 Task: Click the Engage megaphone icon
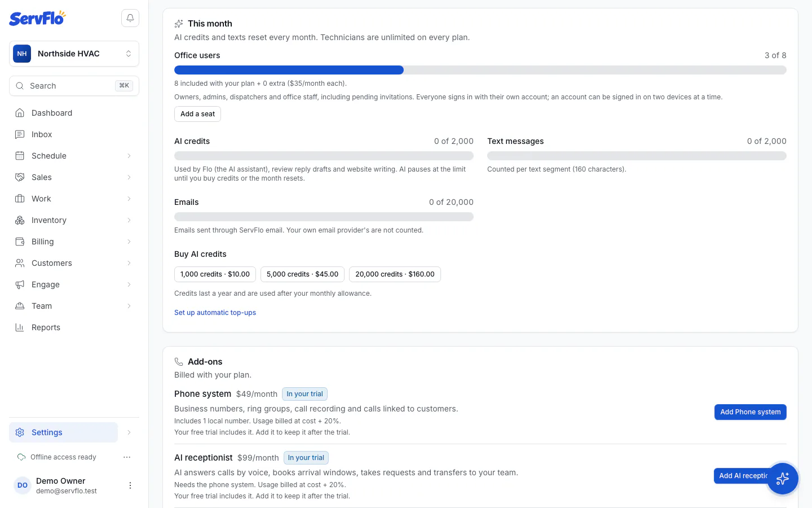point(20,284)
